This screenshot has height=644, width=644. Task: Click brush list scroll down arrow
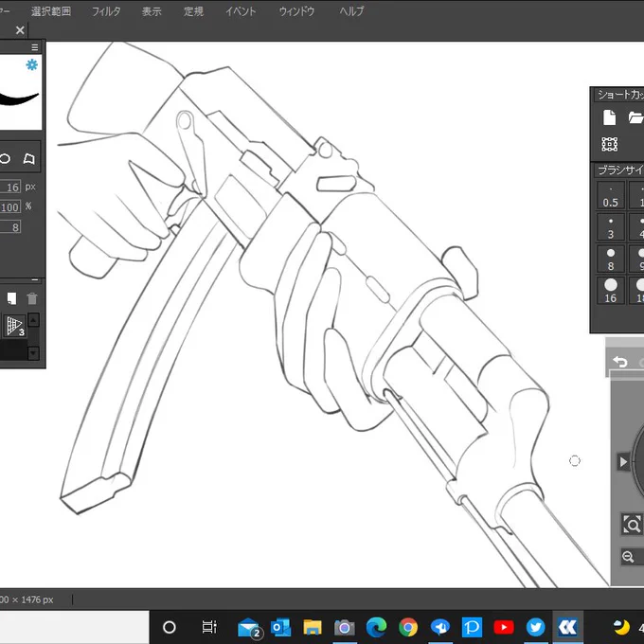(x=34, y=353)
